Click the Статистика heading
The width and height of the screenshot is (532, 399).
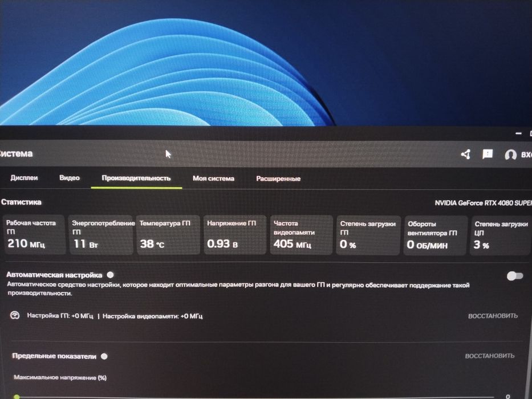[x=21, y=202]
